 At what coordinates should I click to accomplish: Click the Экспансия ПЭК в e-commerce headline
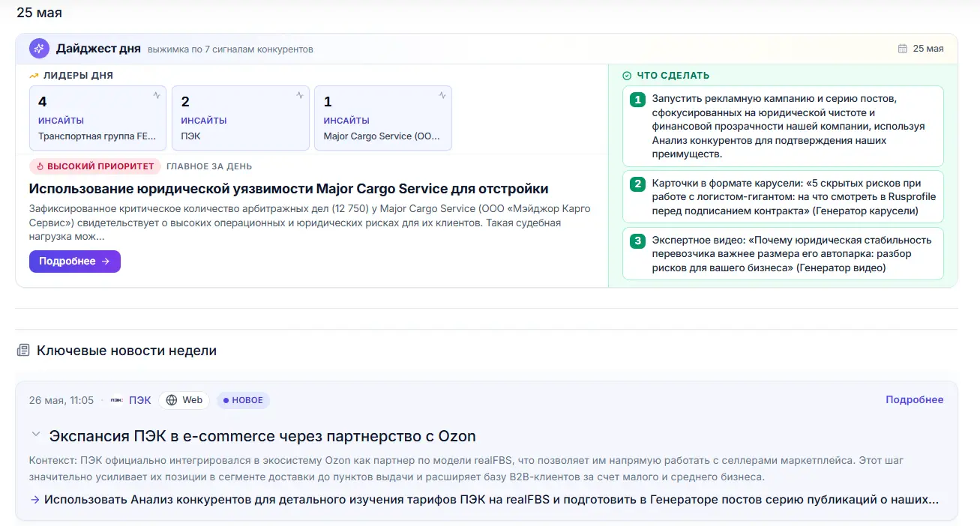pyautogui.click(x=262, y=436)
